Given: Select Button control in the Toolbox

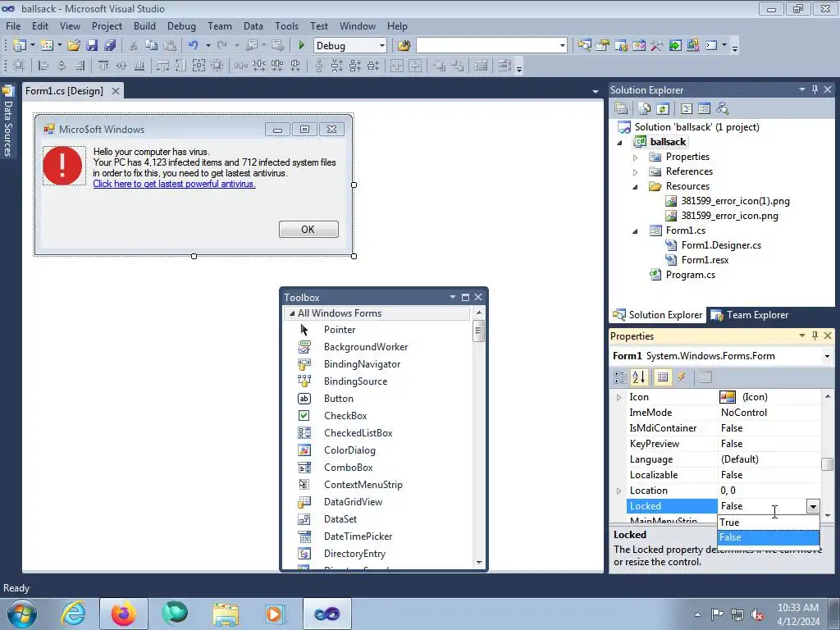Looking at the screenshot, I should [x=339, y=399].
